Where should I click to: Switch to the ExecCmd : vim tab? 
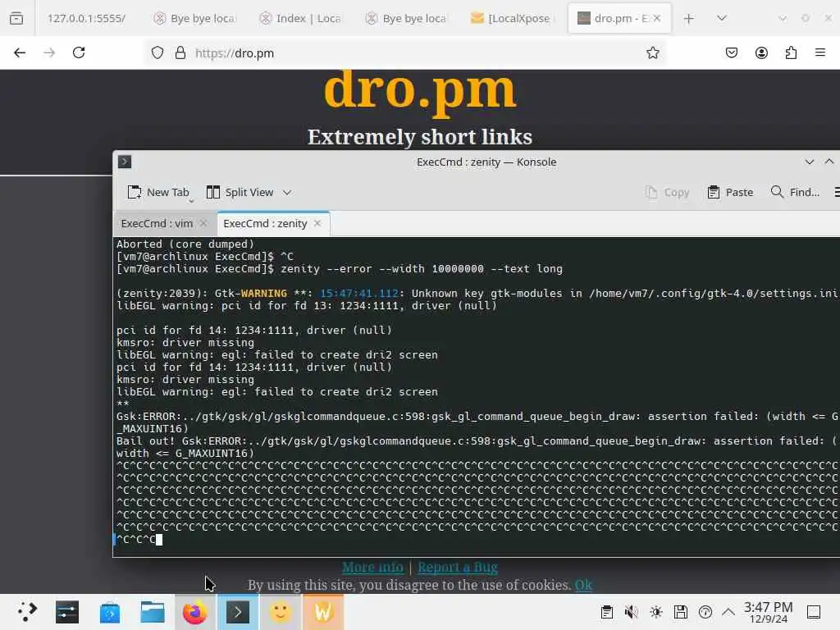[x=157, y=223]
